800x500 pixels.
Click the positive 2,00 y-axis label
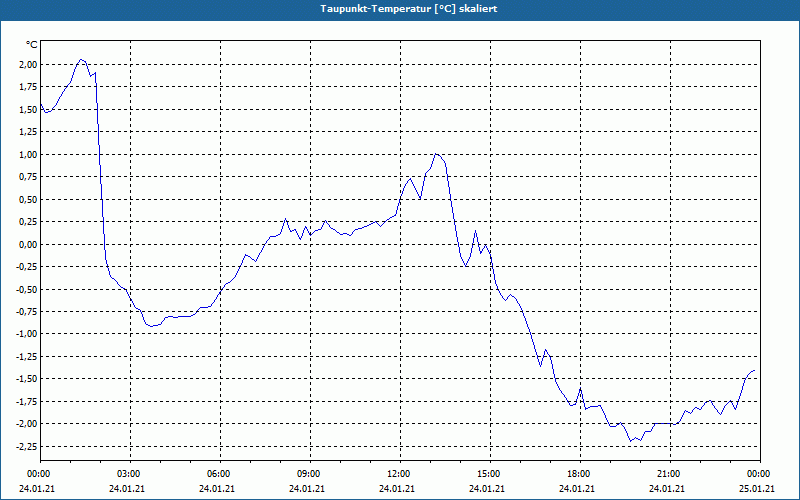point(28,64)
